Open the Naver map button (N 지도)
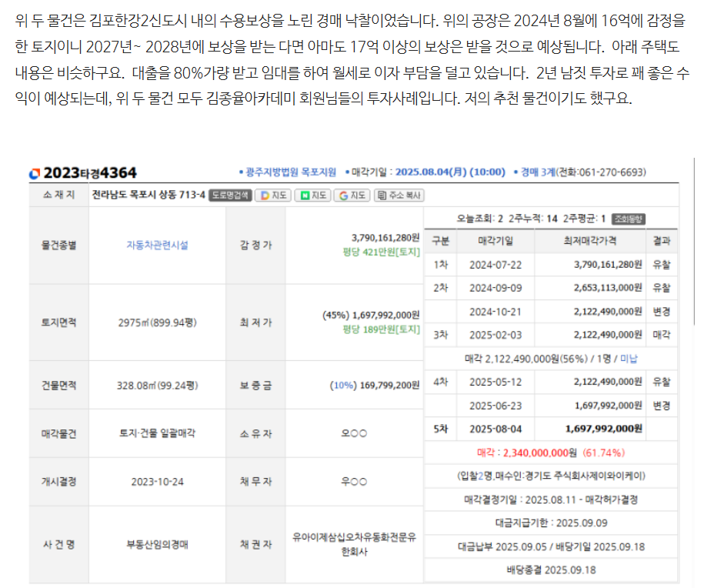Image resolution: width=704 pixels, height=588 pixels. coord(313,195)
